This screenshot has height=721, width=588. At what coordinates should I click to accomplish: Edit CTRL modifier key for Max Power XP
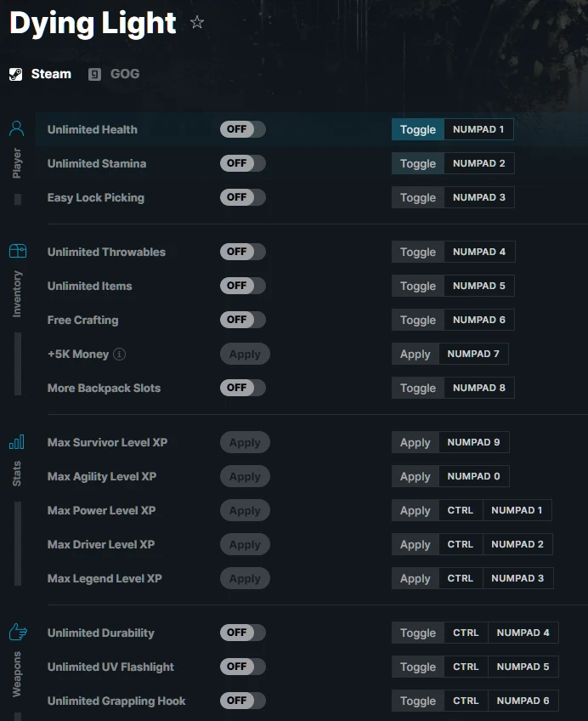461,510
